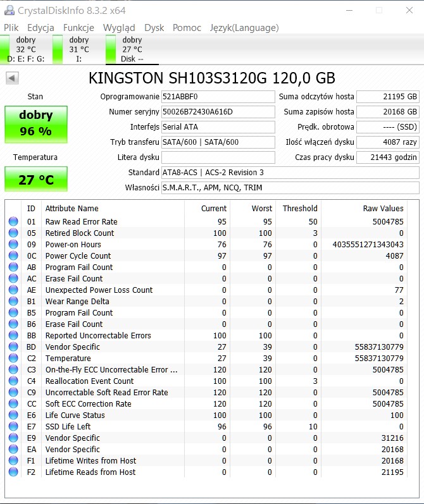The width and height of the screenshot is (424, 504).
Task: Select the Vendor Specific row with ID EA
Action: click(206, 450)
